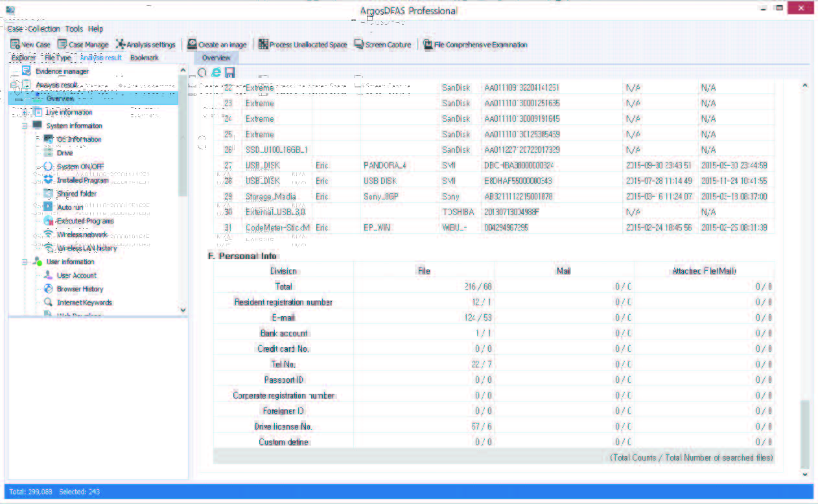Screen dimensions: 818x504
Task: Open the Collection menu
Action: point(44,29)
